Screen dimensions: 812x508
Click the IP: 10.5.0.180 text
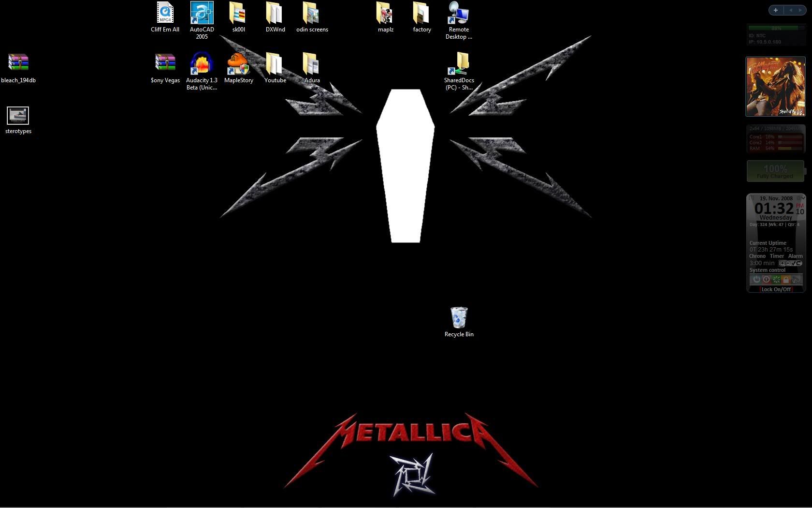coord(765,42)
